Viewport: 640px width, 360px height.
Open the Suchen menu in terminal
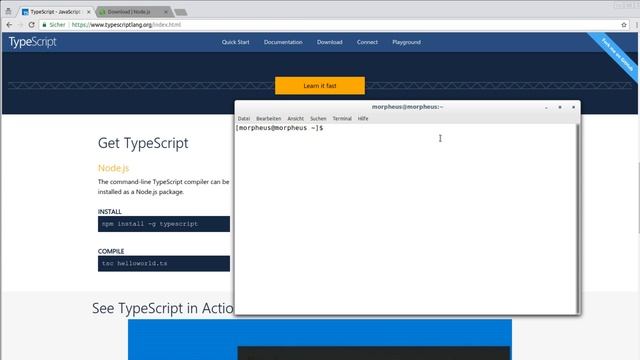click(318, 118)
